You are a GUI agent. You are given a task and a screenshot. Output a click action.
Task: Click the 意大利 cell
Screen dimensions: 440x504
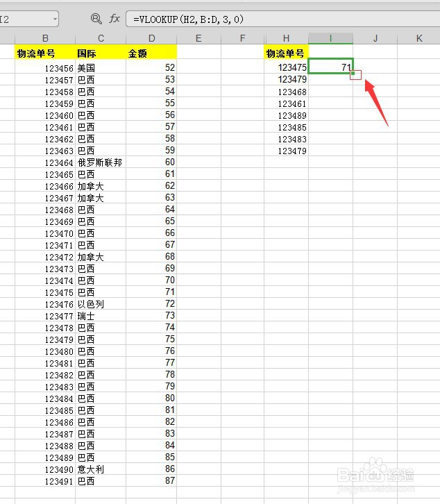(101, 469)
